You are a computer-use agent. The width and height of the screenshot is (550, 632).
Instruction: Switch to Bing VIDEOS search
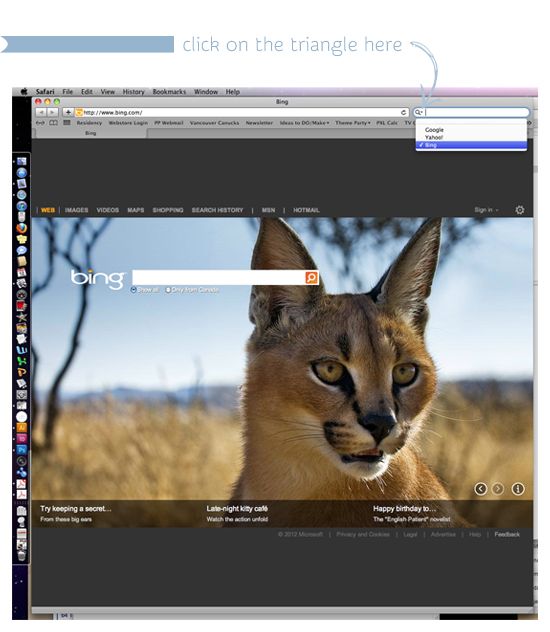tap(108, 210)
